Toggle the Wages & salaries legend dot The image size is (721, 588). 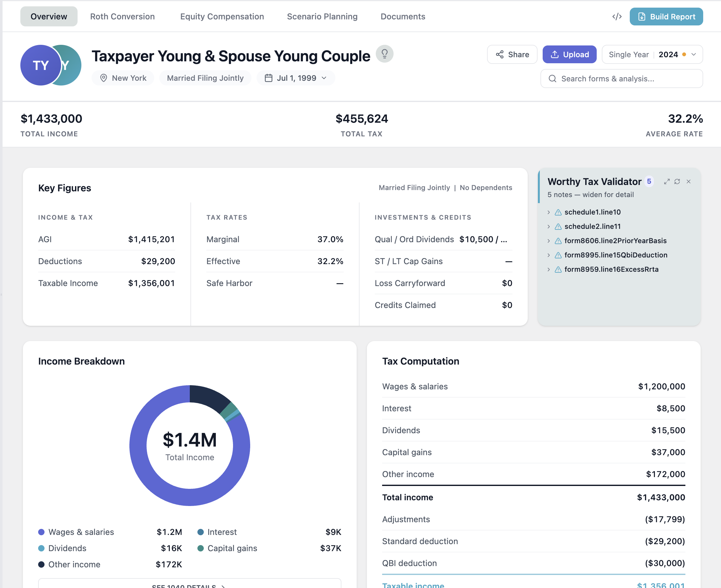41,532
